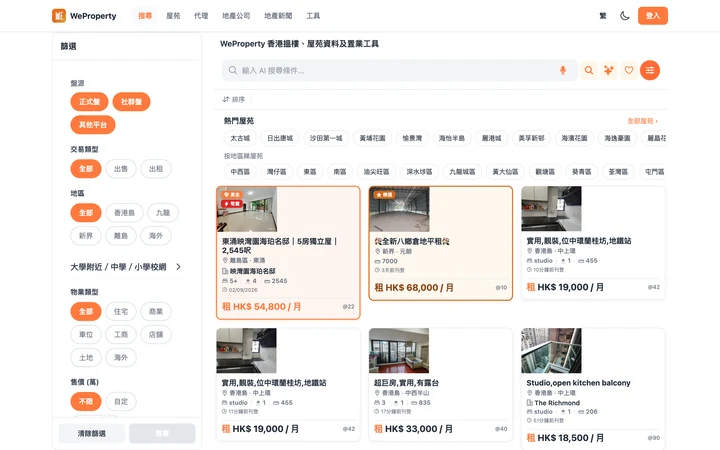Select 太古城 estate chip
The height and width of the screenshot is (450, 720).
pos(240,138)
